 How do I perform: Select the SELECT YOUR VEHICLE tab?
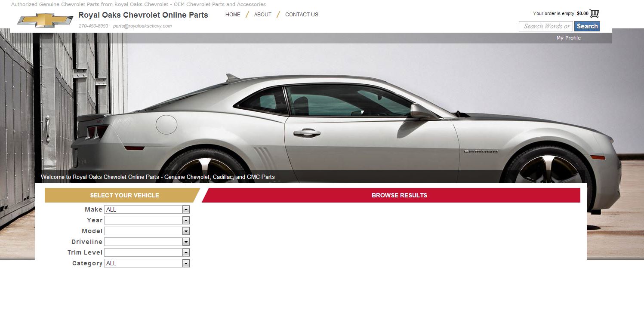point(124,195)
